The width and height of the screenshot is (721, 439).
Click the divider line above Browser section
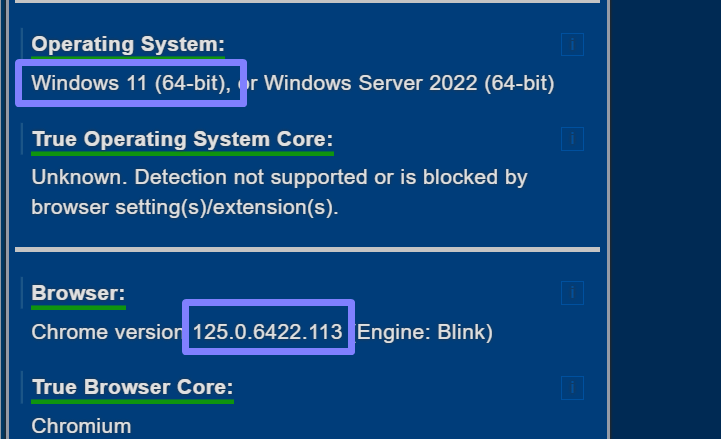(x=307, y=249)
